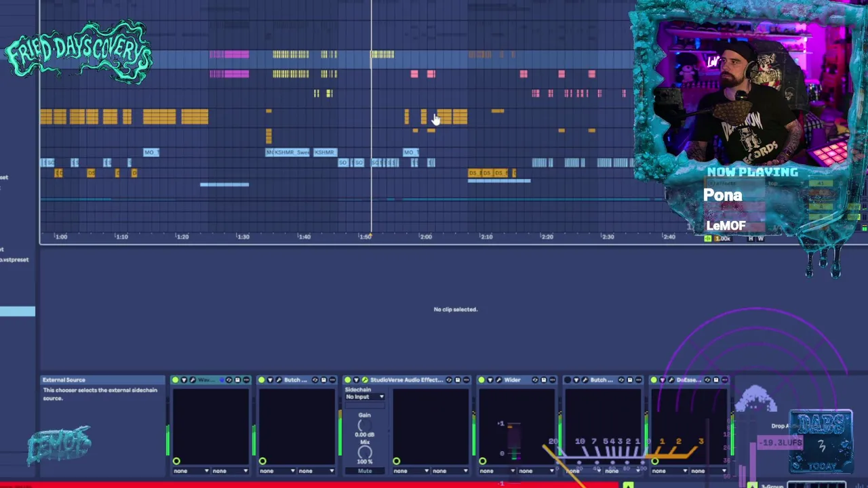Click hot-swap icon on DeEsser device
This screenshot has height=488, width=868.
[x=707, y=380]
